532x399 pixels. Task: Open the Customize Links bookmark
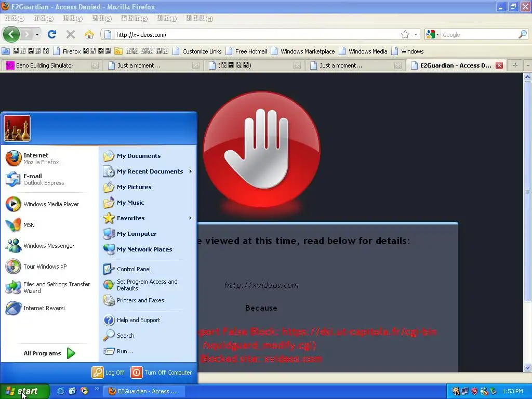pyautogui.click(x=197, y=51)
